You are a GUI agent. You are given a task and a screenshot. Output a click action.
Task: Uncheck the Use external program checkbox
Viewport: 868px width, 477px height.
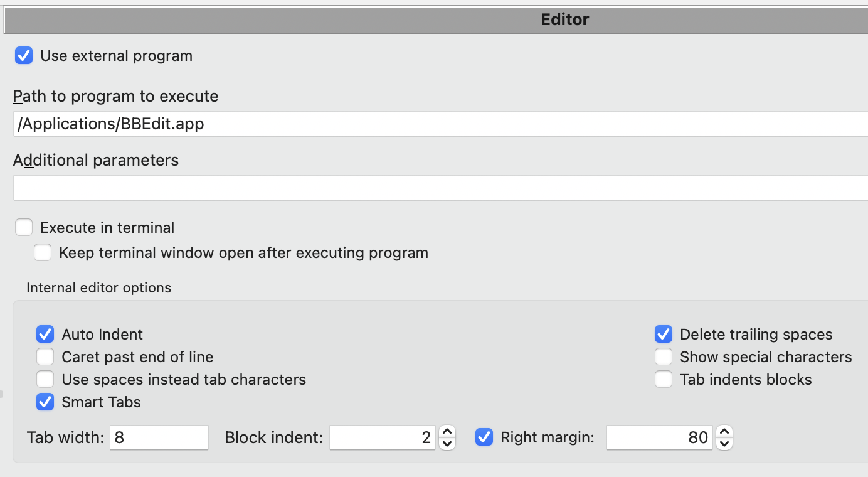point(23,55)
